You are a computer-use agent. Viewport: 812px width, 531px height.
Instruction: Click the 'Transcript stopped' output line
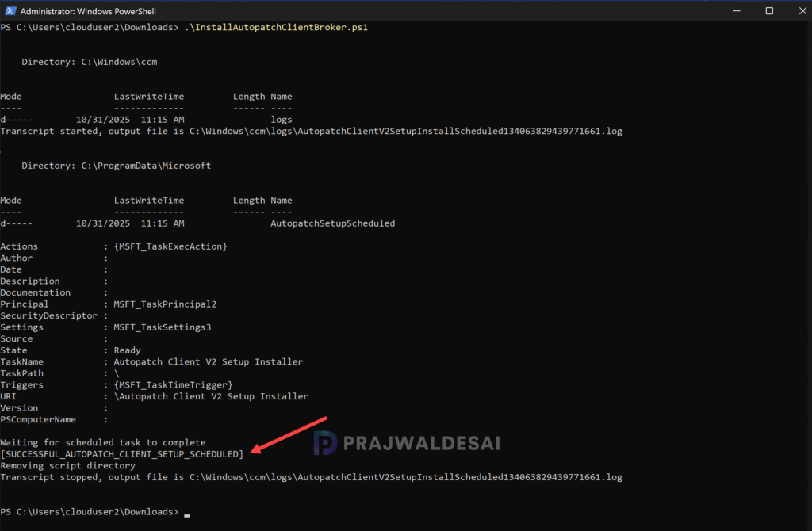(x=311, y=477)
